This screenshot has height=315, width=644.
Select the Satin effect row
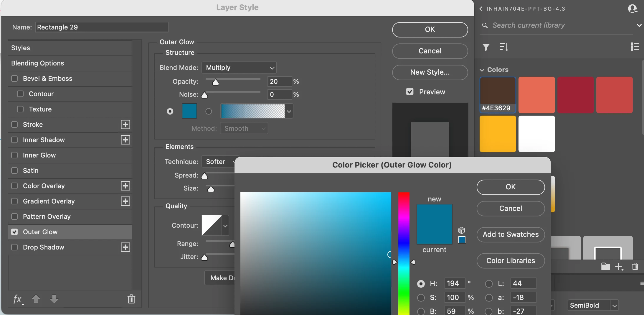[70, 170]
